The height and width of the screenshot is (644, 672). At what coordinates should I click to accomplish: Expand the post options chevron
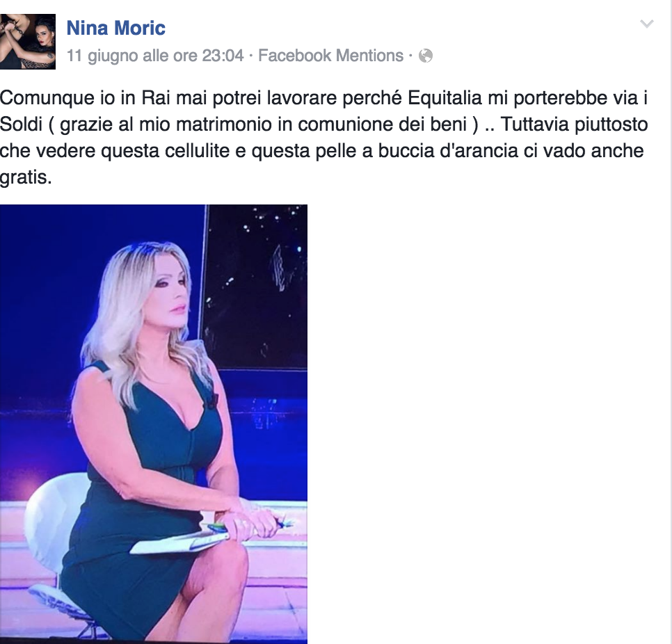pyautogui.click(x=647, y=24)
